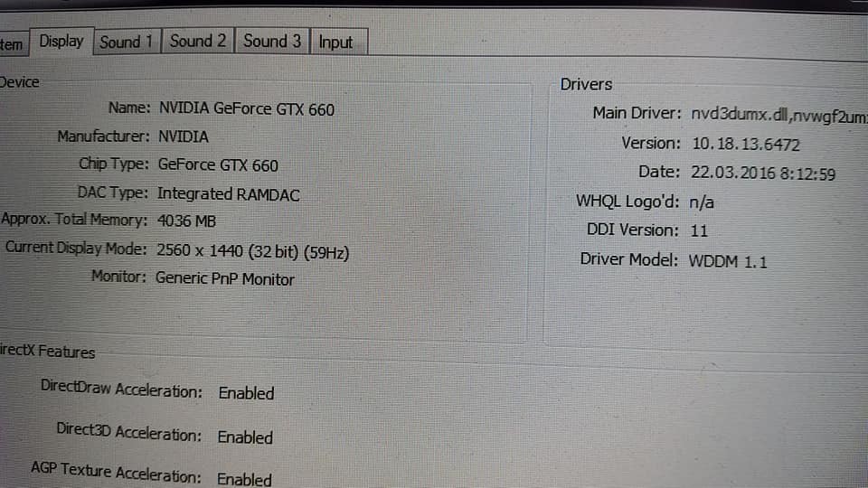Click the Approx. Total Memory label
Screen dimensions: 868x488
click(74, 219)
